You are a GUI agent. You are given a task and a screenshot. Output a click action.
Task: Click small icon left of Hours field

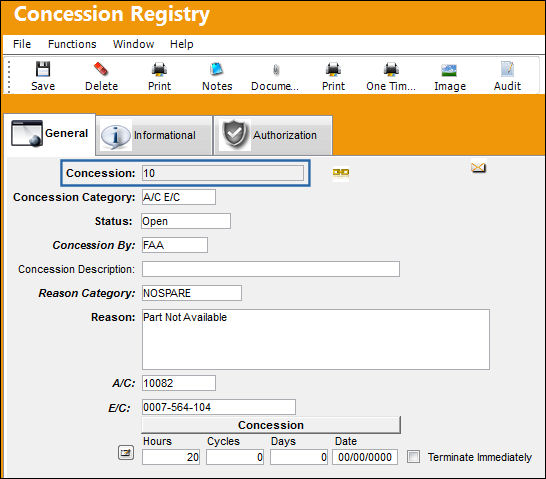126,453
